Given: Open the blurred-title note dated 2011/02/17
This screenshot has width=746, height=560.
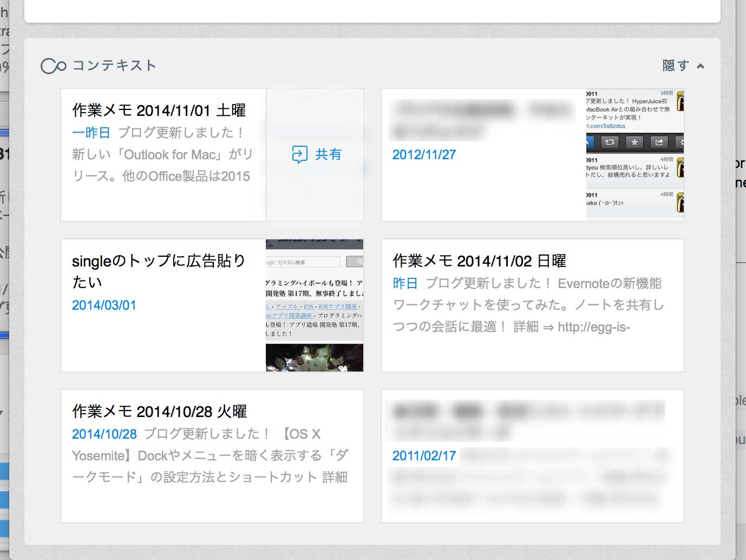Looking at the screenshot, I should pyautogui.click(x=533, y=456).
